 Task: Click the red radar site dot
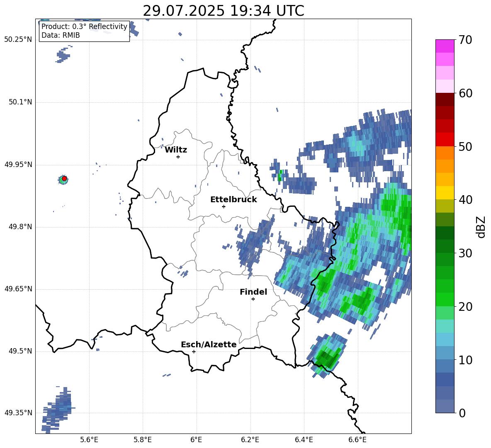click(x=64, y=179)
